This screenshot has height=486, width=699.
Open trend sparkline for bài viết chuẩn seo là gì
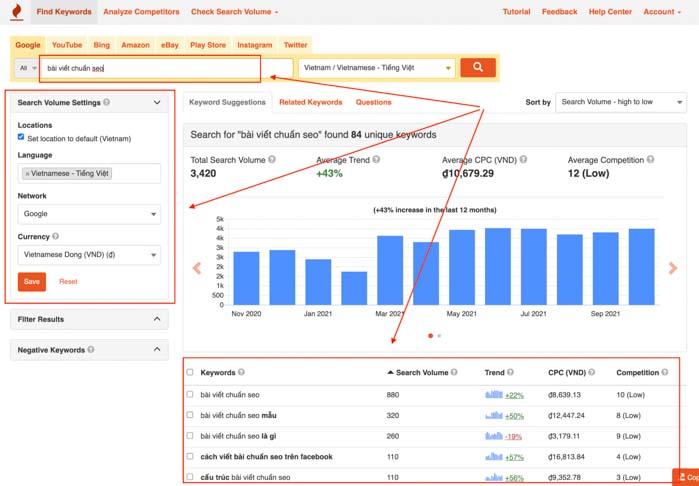(493, 436)
